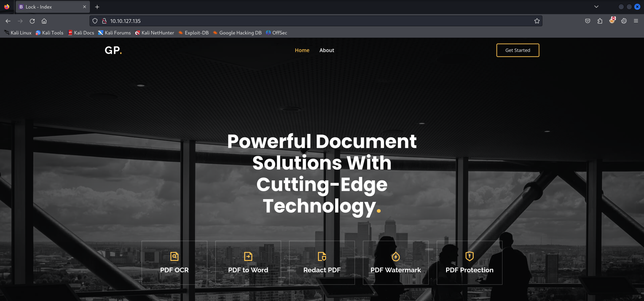
Task: Click the Redact PDF document icon
Action: click(x=322, y=257)
